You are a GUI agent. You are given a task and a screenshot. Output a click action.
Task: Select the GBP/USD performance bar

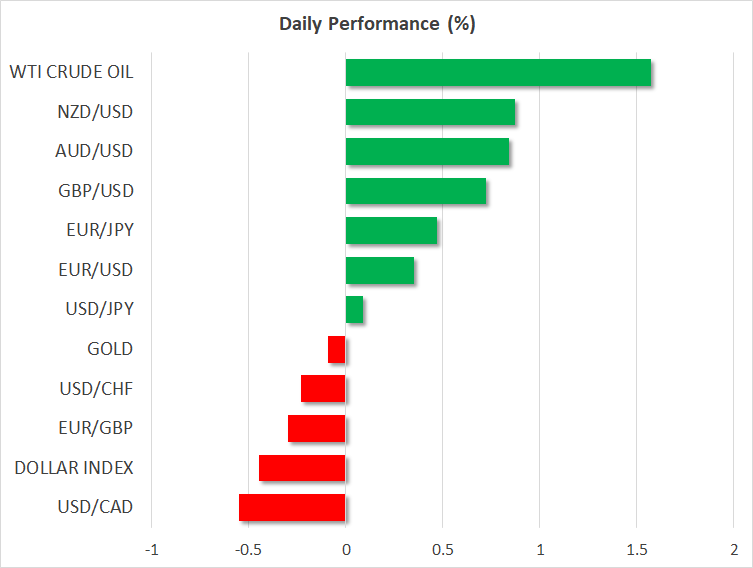click(x=415, y=191)
